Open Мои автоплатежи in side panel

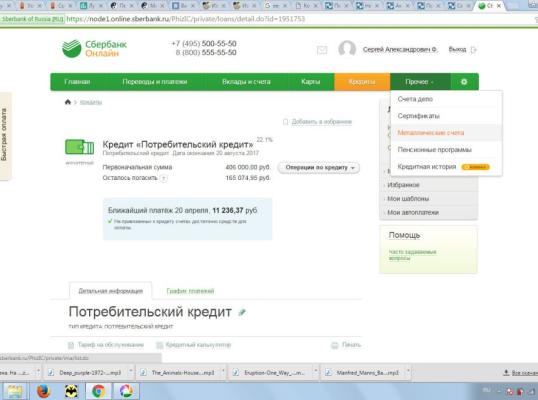click(x=413, y=213)
